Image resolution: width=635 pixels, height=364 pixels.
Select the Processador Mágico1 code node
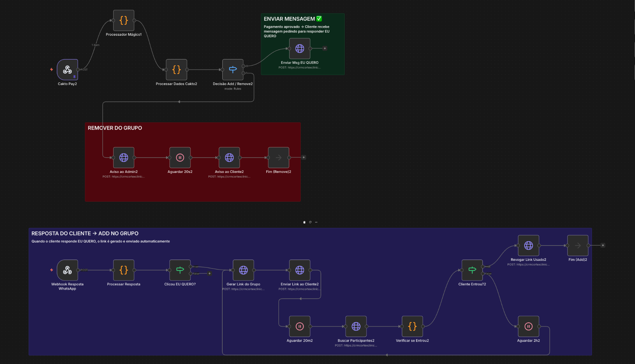(x=124, y=20)
